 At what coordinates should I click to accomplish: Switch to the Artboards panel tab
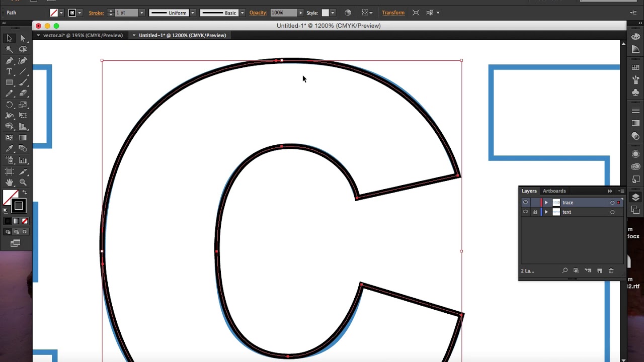coord(554,191)
